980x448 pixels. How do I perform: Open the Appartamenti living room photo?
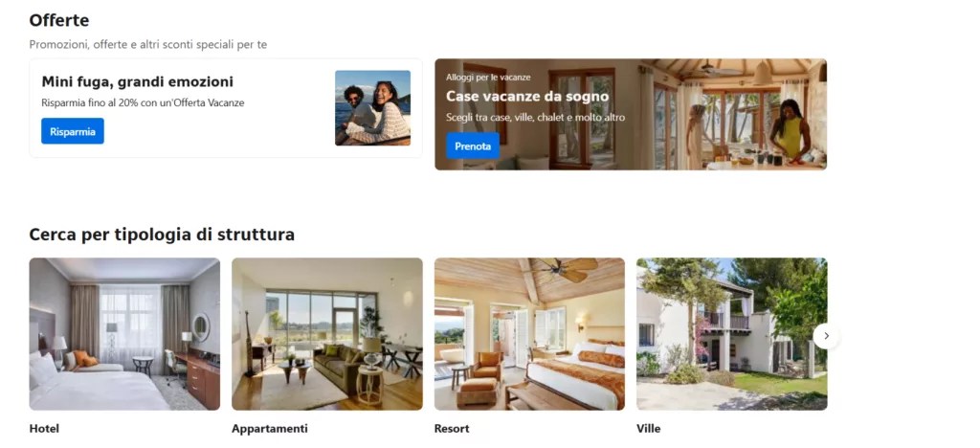(327, 334)
